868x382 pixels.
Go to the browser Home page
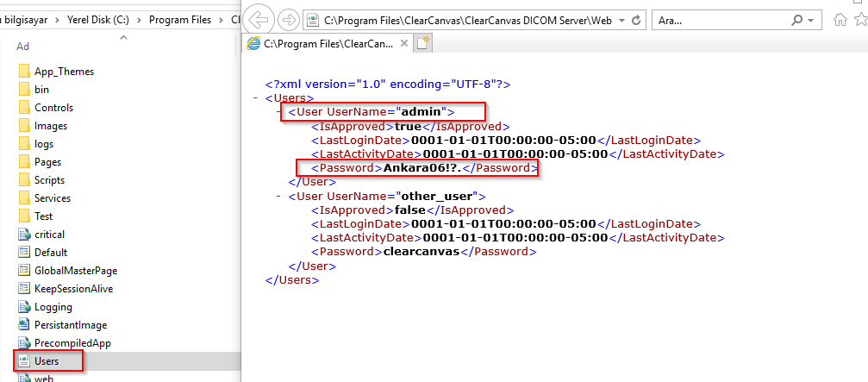point(840,21)
